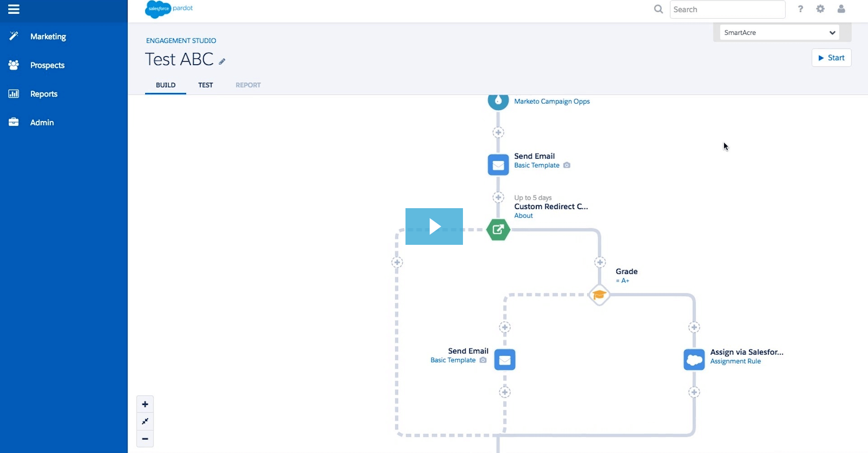Add step below lower Send Email node
The image size is (868, 453).
click(505, 392)
